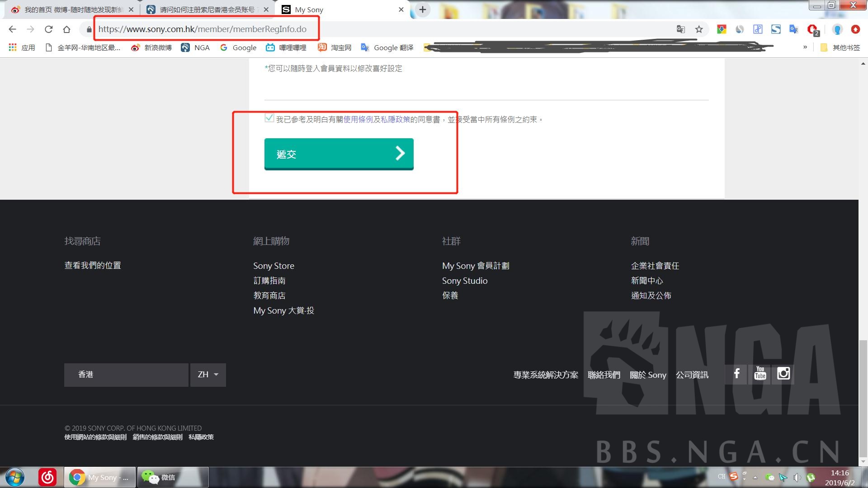Show hidden system tray icons
Image resolution: width=868 pixels, height=488 pixels.
[755, 477]
